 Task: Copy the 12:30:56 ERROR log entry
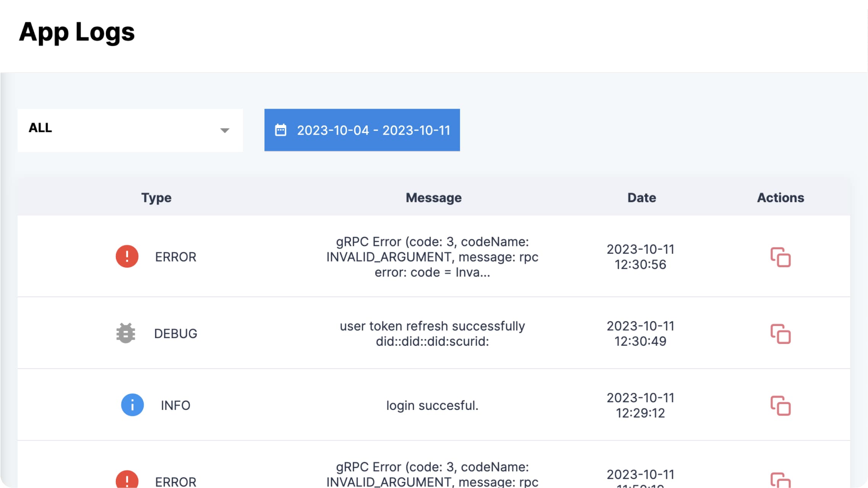pos(780,257)
